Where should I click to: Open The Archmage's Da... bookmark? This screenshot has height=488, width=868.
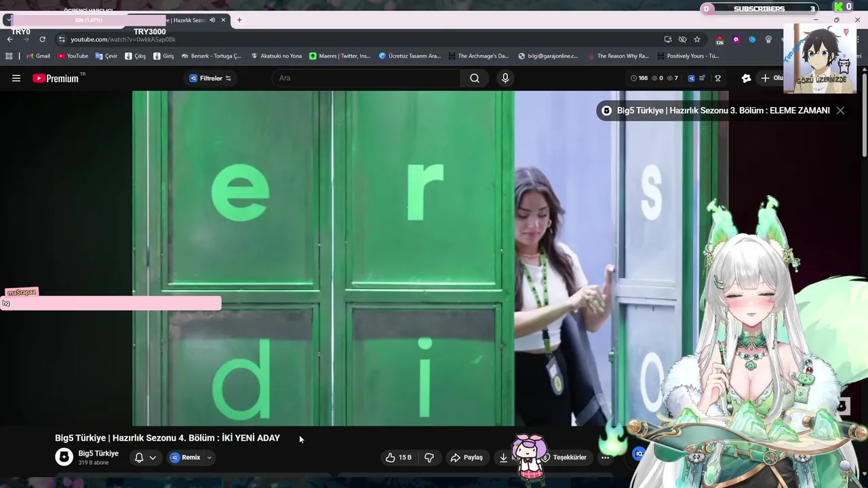coord(478,56)
